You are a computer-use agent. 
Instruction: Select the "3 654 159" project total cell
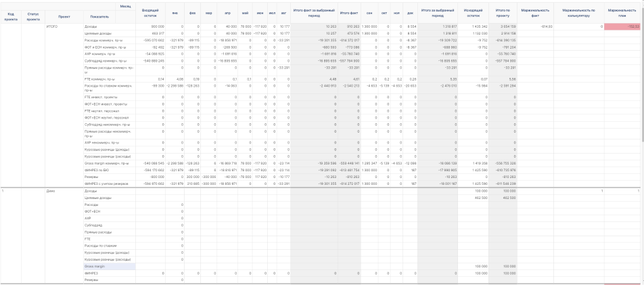coord(503,26)
